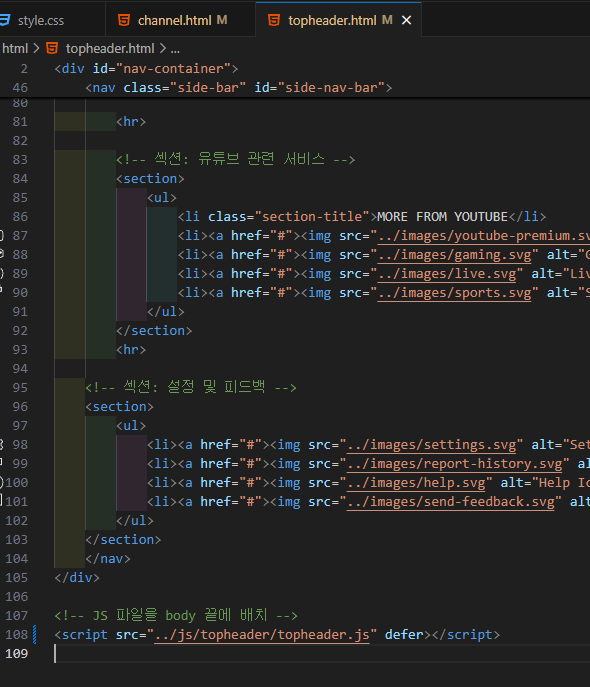This screenshot has height=687, width=590.
Task: Click line number 105
Action: (17, 578)
